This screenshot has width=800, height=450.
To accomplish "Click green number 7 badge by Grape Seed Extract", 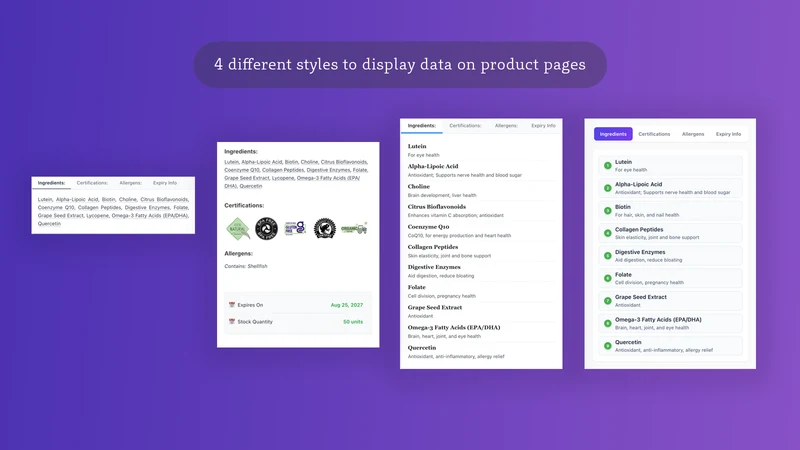I will click(x=608, y=301).
